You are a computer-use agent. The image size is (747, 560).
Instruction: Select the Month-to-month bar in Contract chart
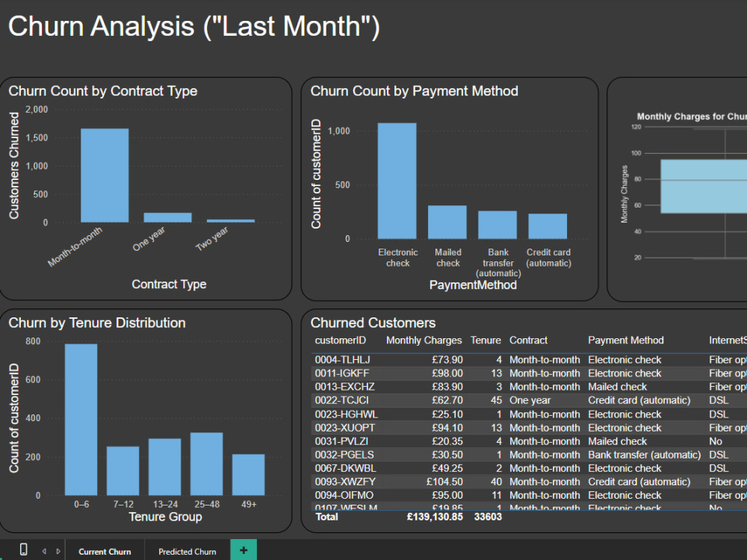tap(105, 175)
